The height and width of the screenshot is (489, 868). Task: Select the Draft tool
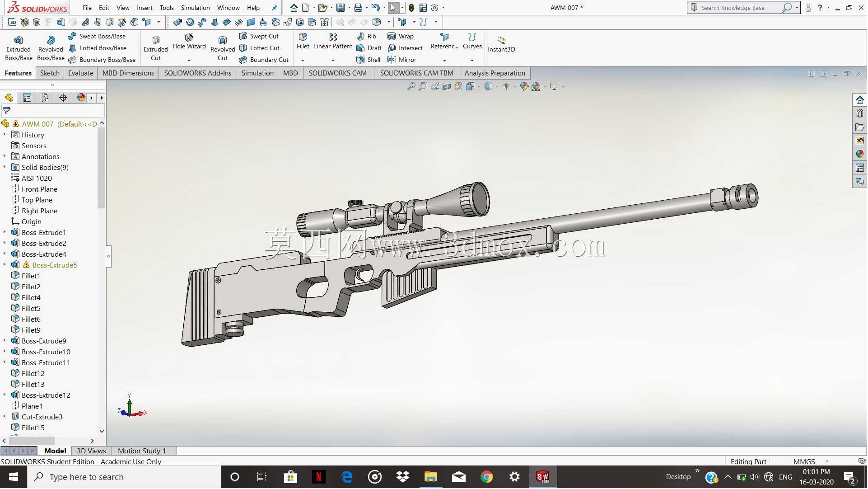click(369, 48)
